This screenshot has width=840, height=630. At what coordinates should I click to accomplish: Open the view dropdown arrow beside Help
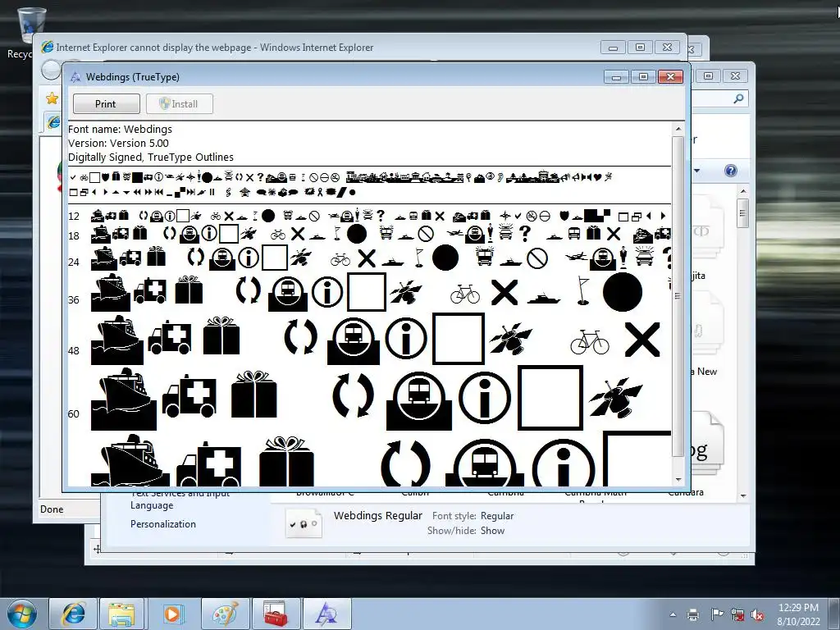pos(697,171)
